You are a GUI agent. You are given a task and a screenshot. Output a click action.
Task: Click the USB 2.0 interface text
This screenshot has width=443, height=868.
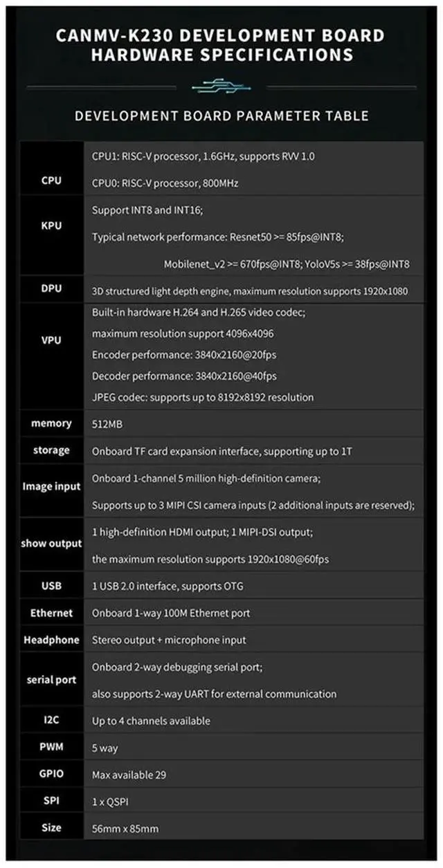168,587
